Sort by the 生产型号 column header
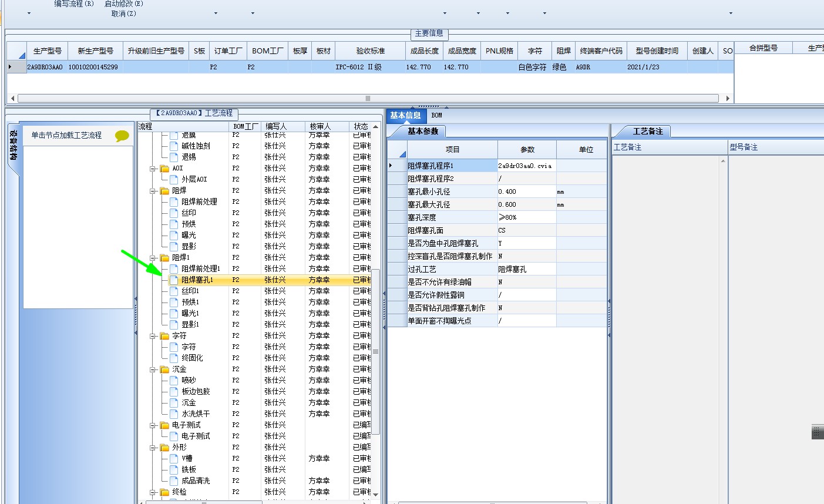The image size is (824, 504). coord(47,51)
